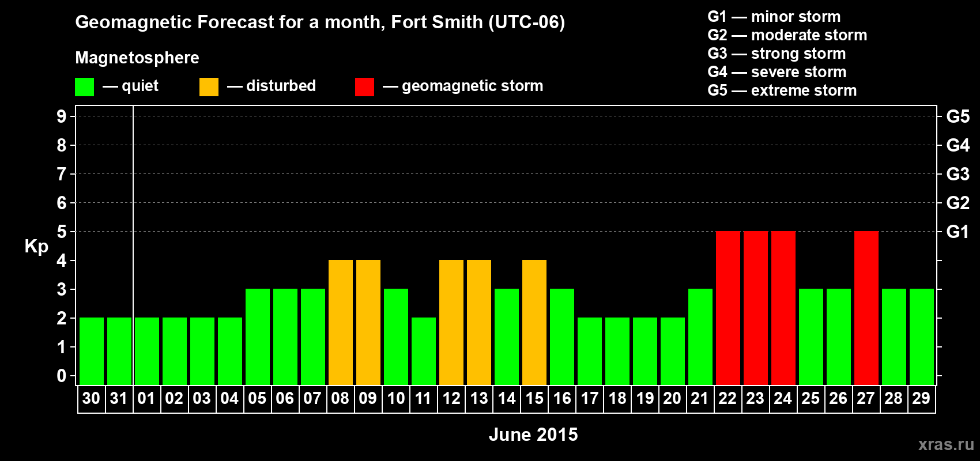Click the orange disturbed legend swatch

[x=209, y=87]
